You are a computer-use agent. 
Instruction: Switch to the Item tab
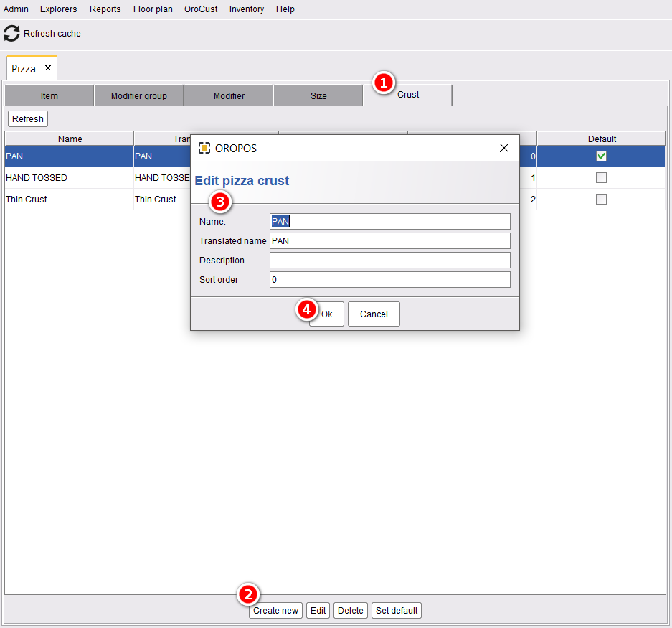[49, 95]
